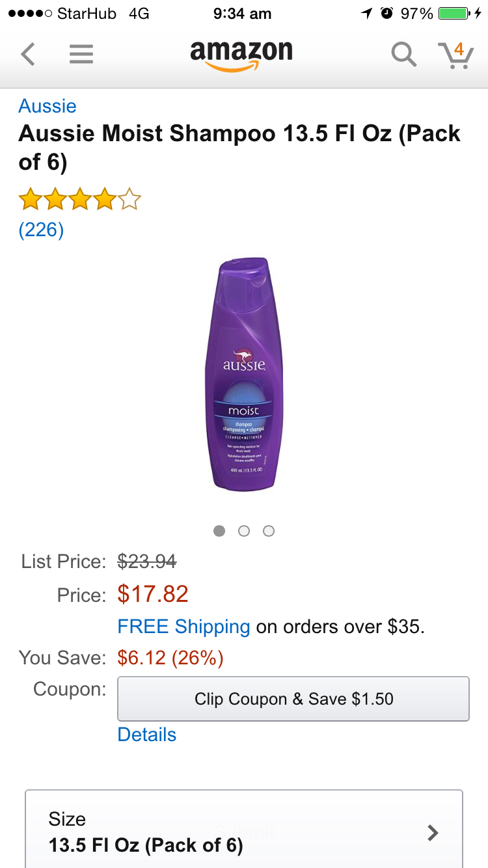The height and width of the screenshot is (868, 488).
Task: Select the first image page dot
Action: coord(219,531)
